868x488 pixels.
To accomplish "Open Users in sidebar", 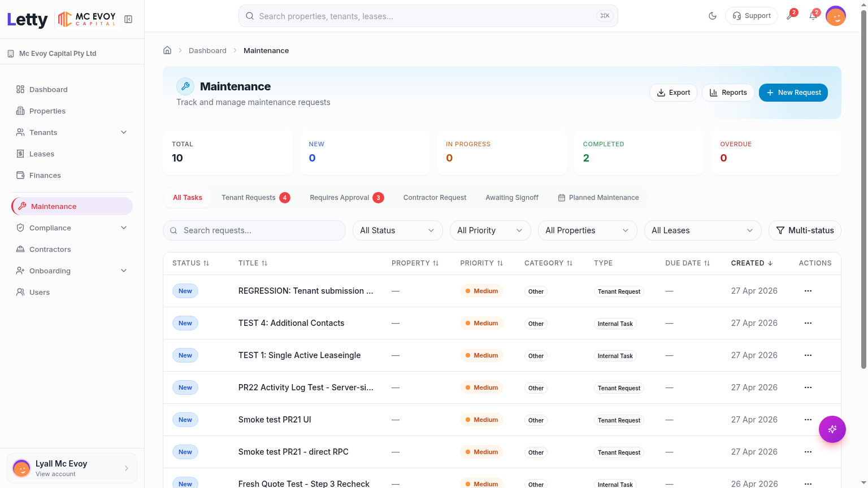I will (x=72, y=292).
